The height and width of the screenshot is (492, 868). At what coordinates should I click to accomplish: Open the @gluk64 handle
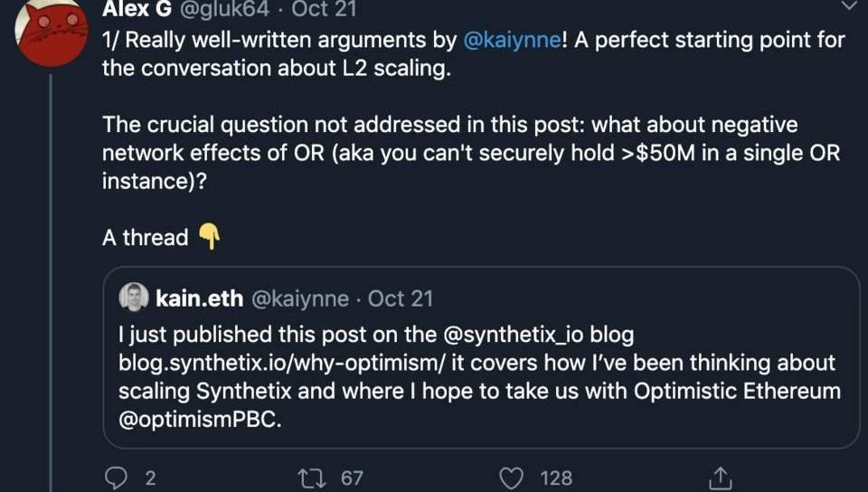tap(225, 10)
